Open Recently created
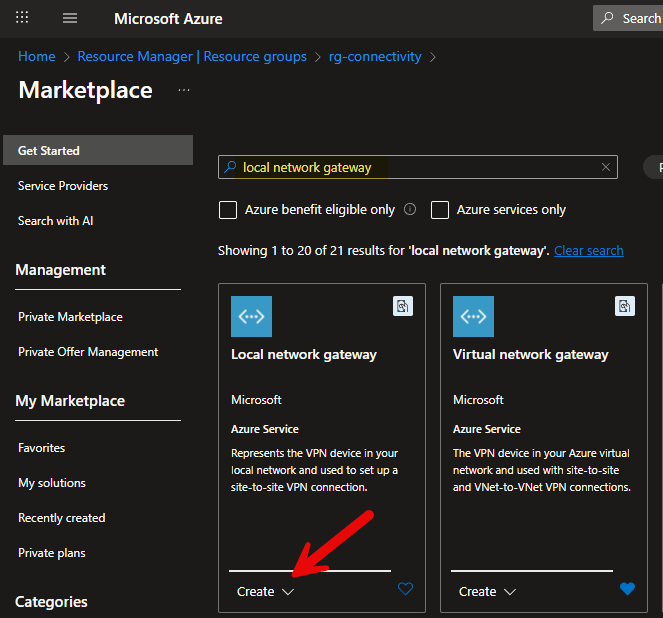The width and height of the screenshot is (663, 618). coord(62,518)
